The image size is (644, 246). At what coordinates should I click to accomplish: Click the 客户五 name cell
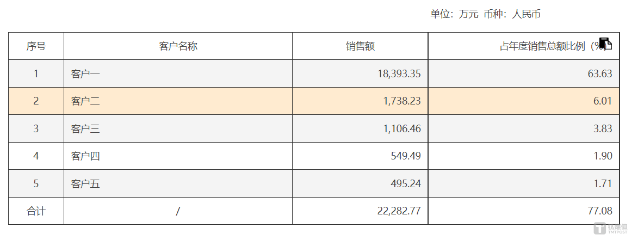point(178,183)
